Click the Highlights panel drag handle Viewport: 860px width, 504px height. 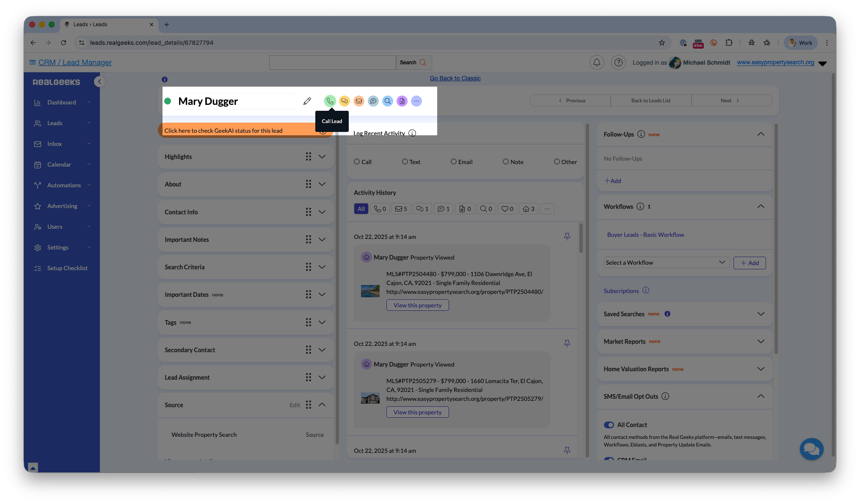[x=308, y=157]
